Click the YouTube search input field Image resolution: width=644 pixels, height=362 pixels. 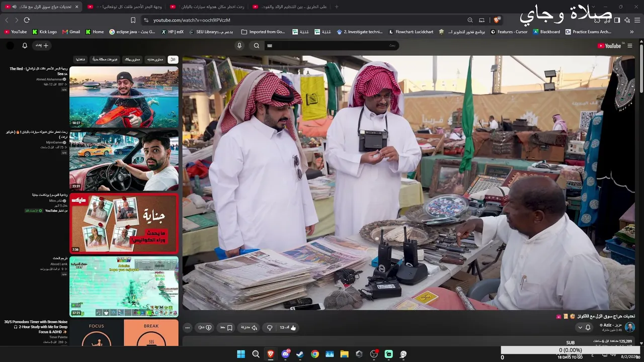click(332, 45)
